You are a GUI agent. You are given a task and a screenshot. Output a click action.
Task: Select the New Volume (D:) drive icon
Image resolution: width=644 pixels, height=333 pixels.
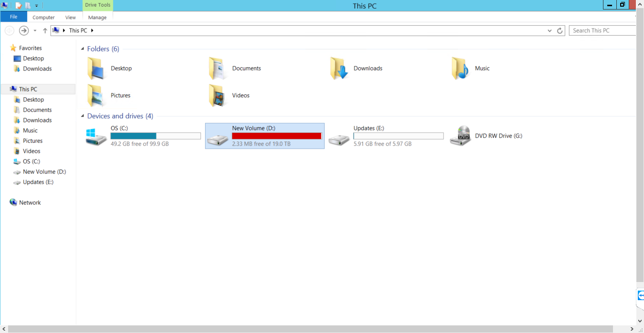218,140
